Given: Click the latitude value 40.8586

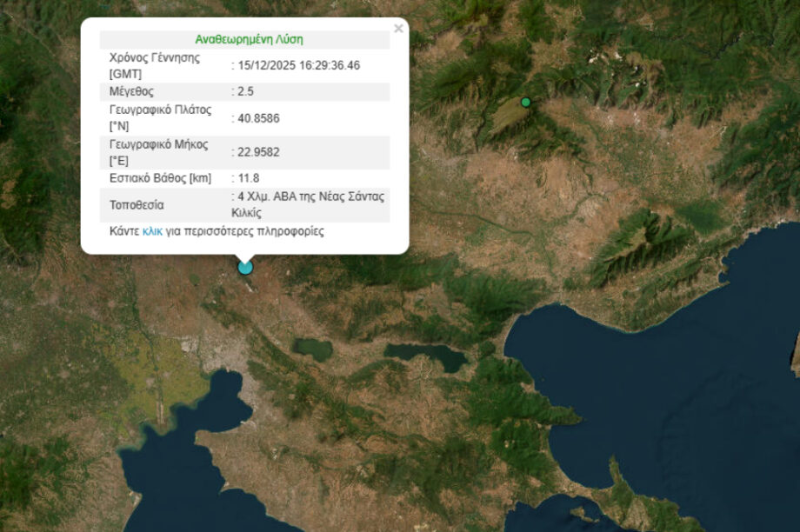Looking at the screenshot, I should (258, 117).
